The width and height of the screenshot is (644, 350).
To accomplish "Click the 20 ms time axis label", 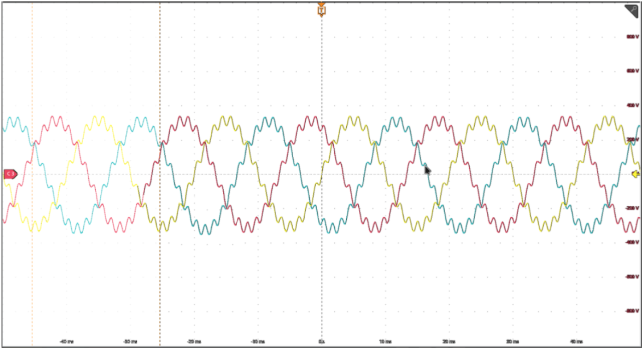I will 448,342.
